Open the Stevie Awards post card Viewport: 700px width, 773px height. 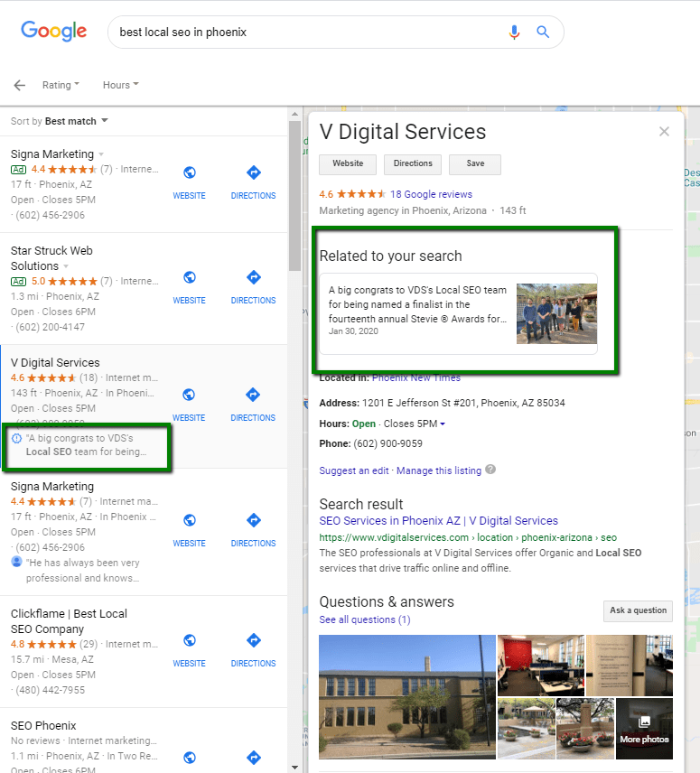pyautogui.click(x=459, y=313)
